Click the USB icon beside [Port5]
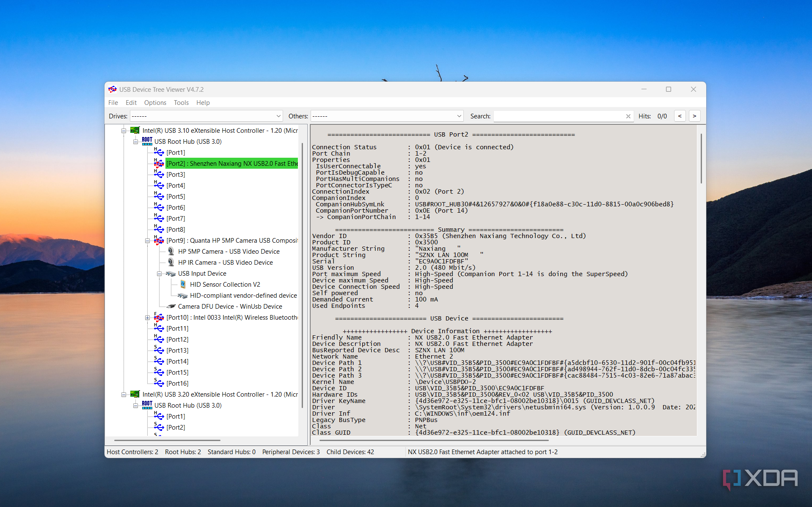The image size is (812, 507). [159, 196]
